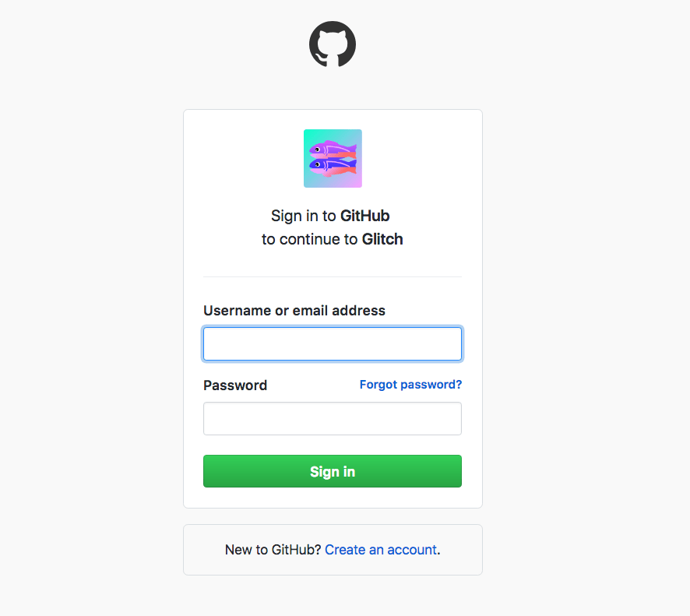690x616 pixels.
Task: Click the Glitch fish application icon
Action: (x=333, y=158)
